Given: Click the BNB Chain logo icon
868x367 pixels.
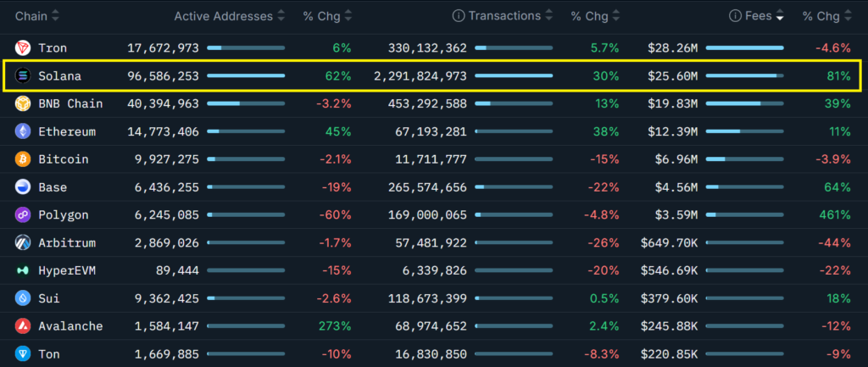Looking at the screenshot, I should point(23,104).
